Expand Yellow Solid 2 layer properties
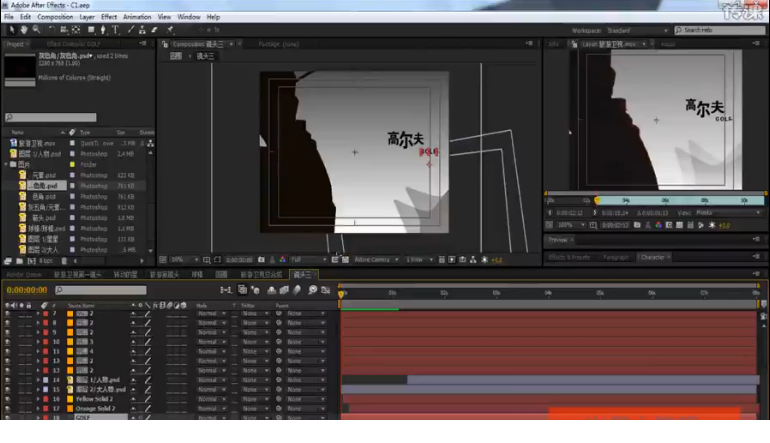The image size is (770, 443). point(38,399)
